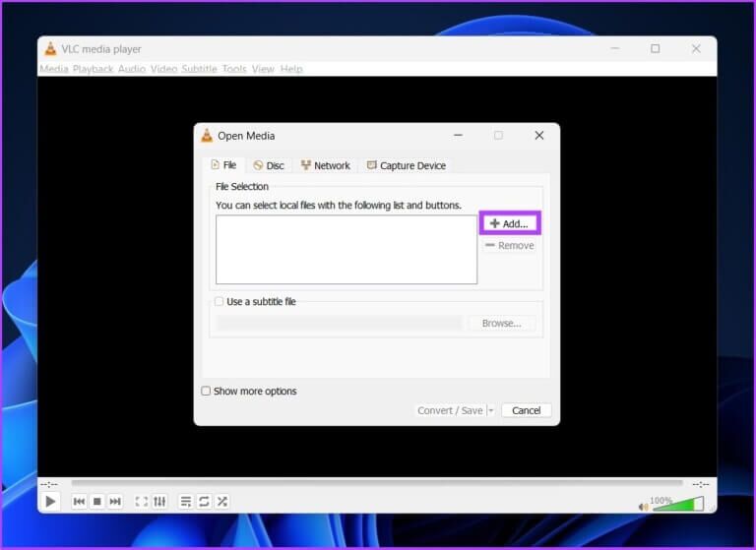
Task: Open the Audio menu
Action: click(x=132, y=69)
